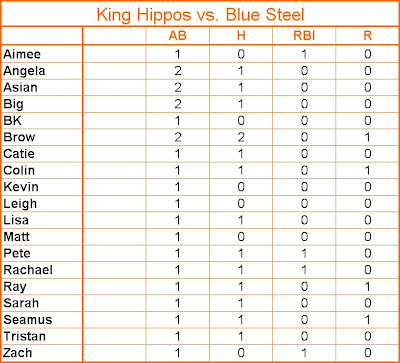Click Brow's hits value of 2

[x=241, y=137]
